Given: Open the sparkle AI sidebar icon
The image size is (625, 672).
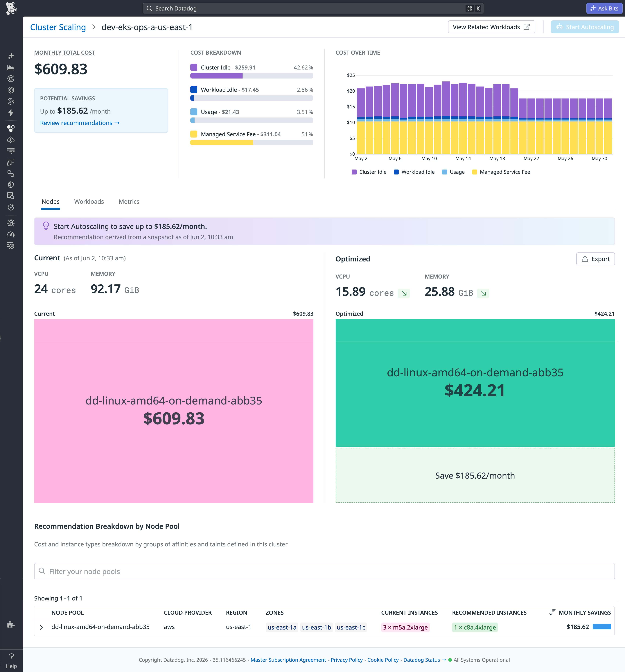Looking at the screenshot, I should click(x=11, y=56).
